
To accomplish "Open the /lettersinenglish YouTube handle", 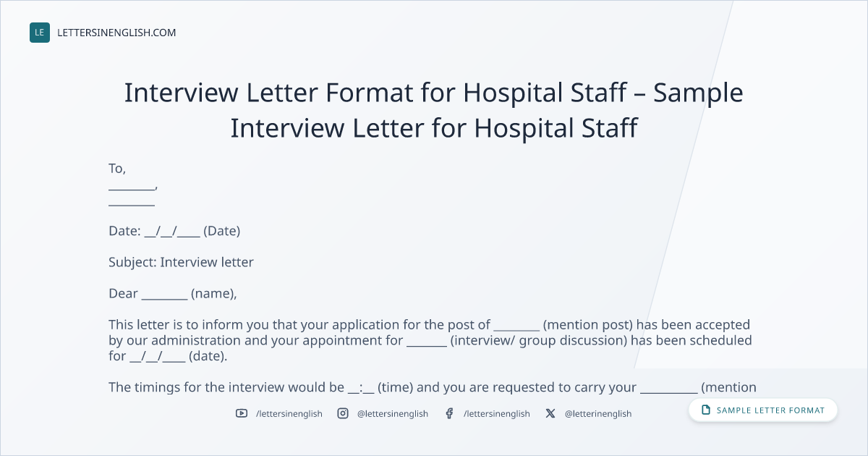I will pyautogui.click(x=289, y=414).
